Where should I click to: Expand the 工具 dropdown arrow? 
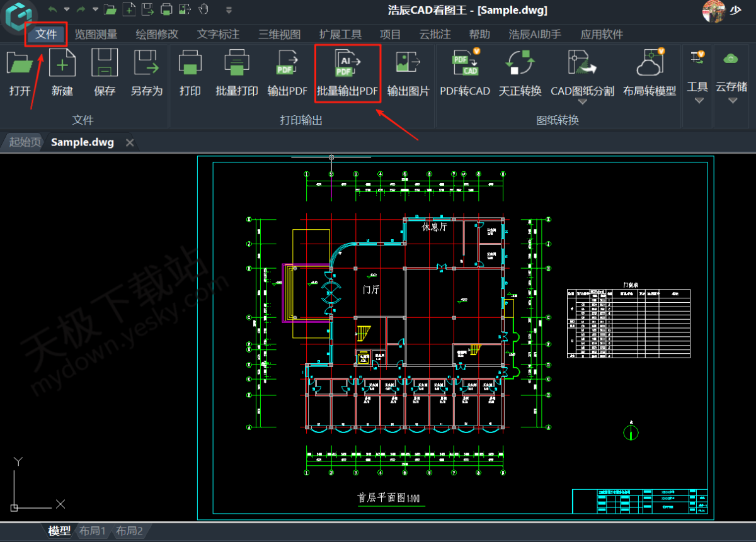698,101
